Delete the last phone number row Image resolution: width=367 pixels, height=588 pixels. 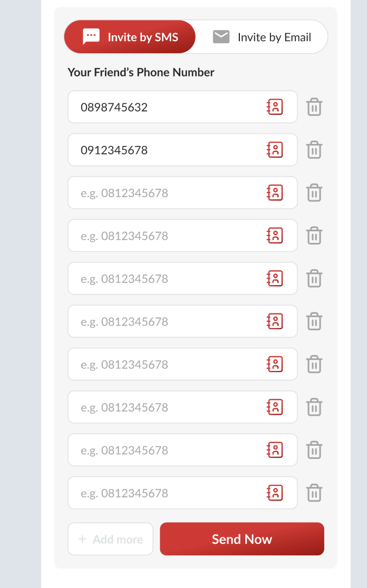pos(314,493)
